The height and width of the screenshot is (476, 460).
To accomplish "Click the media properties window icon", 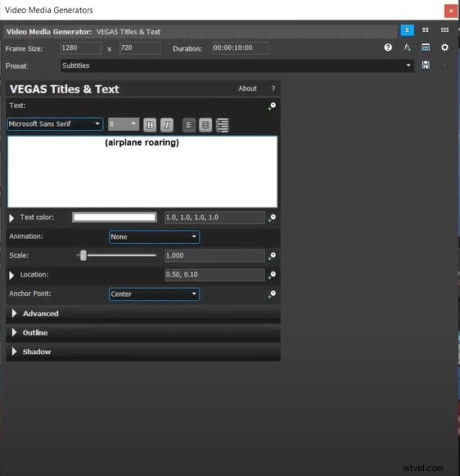I will tap(426, 47).
